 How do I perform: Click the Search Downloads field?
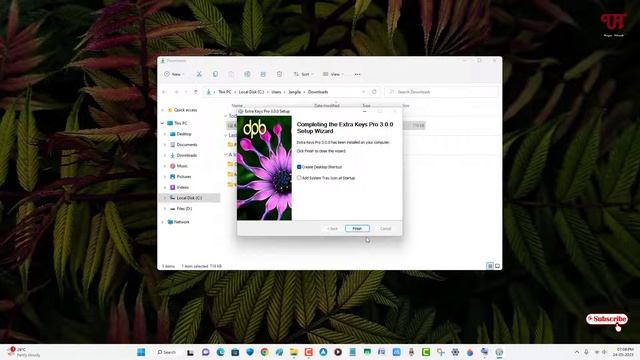[441, 92]
